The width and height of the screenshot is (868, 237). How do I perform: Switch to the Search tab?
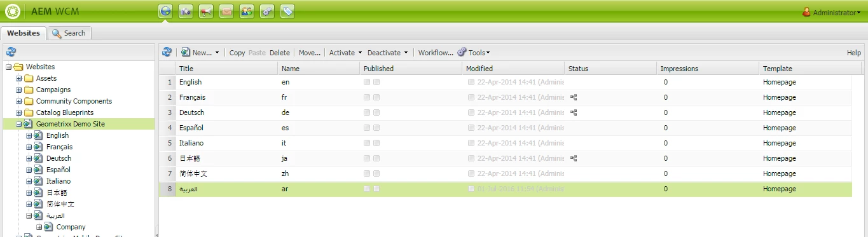pos(69,33)
